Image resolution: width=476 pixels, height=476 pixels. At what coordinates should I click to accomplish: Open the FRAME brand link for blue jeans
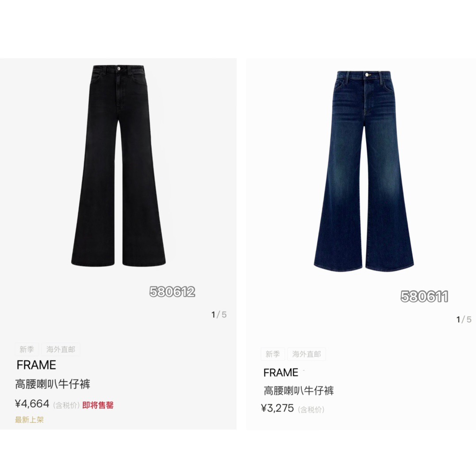[281, 372]
